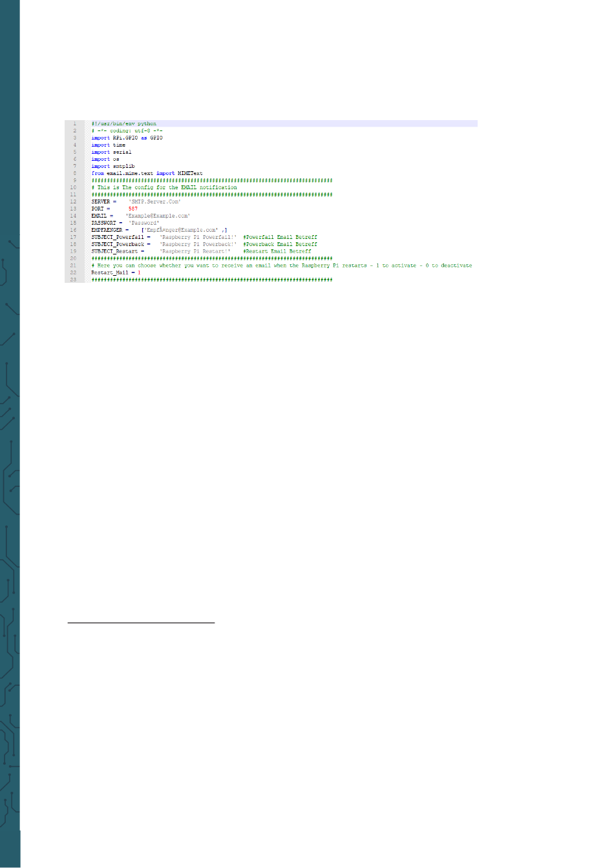This screenshot has height=868, width=614.
Task: Click comment 'This is The config for the EMAIL notification'
Action: [164, 187]
